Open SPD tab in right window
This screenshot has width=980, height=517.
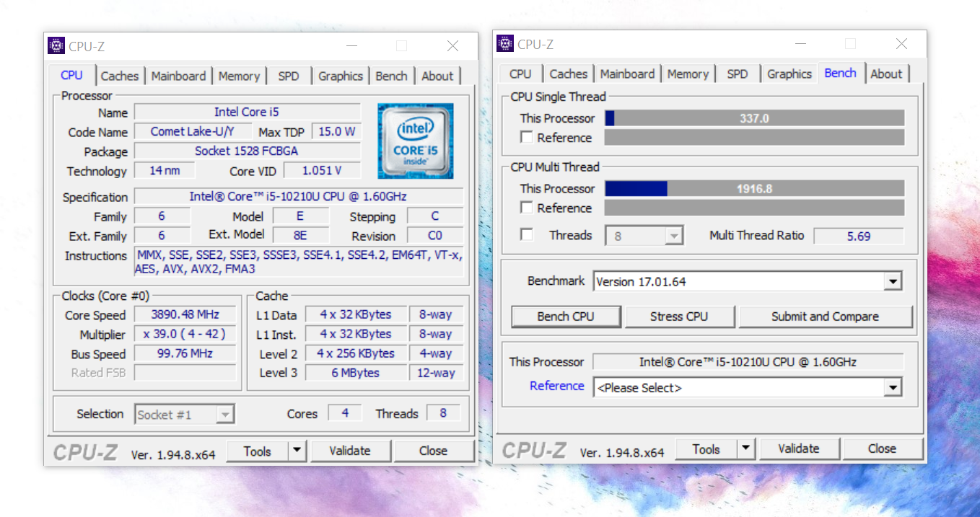tap(738, 74)
